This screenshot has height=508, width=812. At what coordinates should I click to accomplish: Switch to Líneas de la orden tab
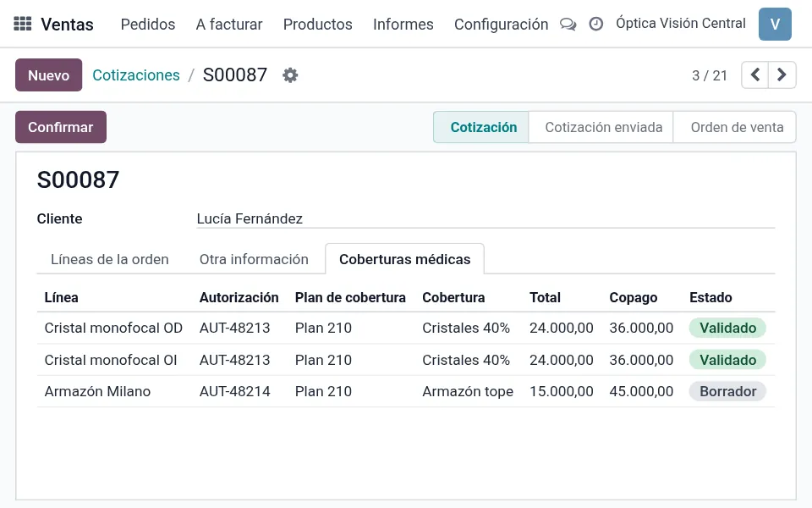[110, 259]
